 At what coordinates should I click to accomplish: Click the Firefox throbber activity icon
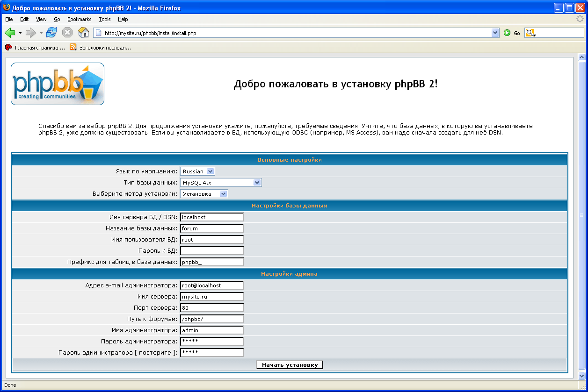580,19
